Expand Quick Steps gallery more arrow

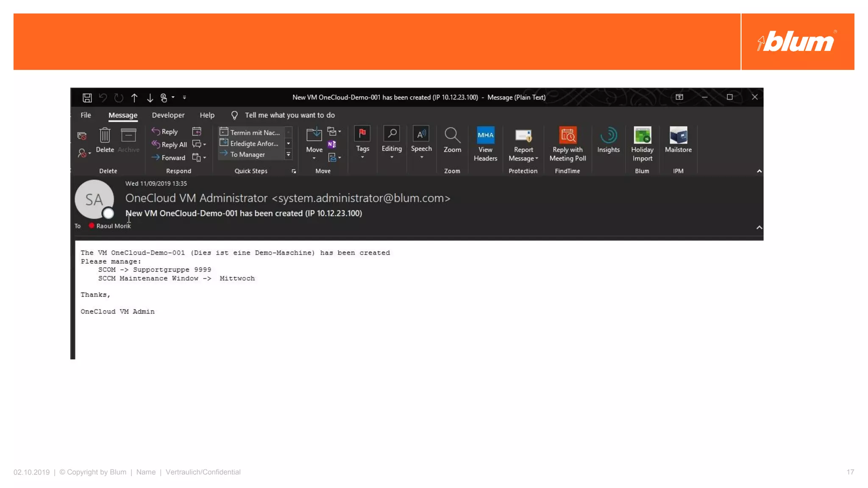coord(288,155)
